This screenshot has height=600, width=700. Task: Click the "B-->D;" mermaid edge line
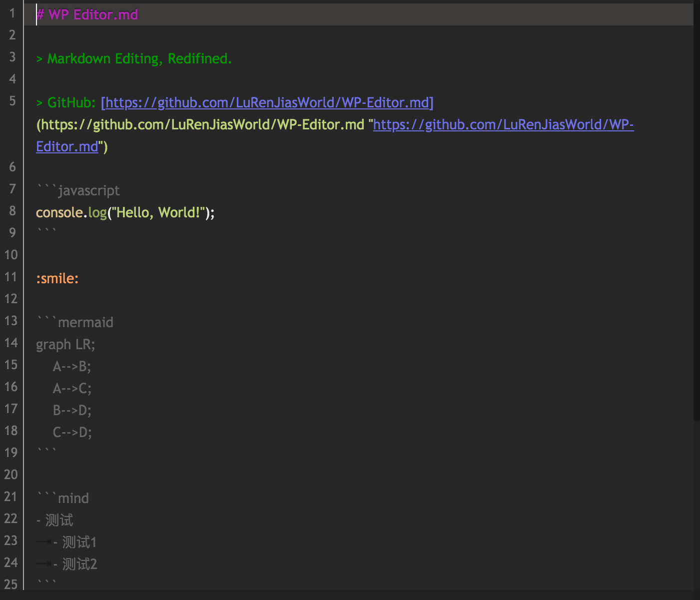click(x=72, y=410)
